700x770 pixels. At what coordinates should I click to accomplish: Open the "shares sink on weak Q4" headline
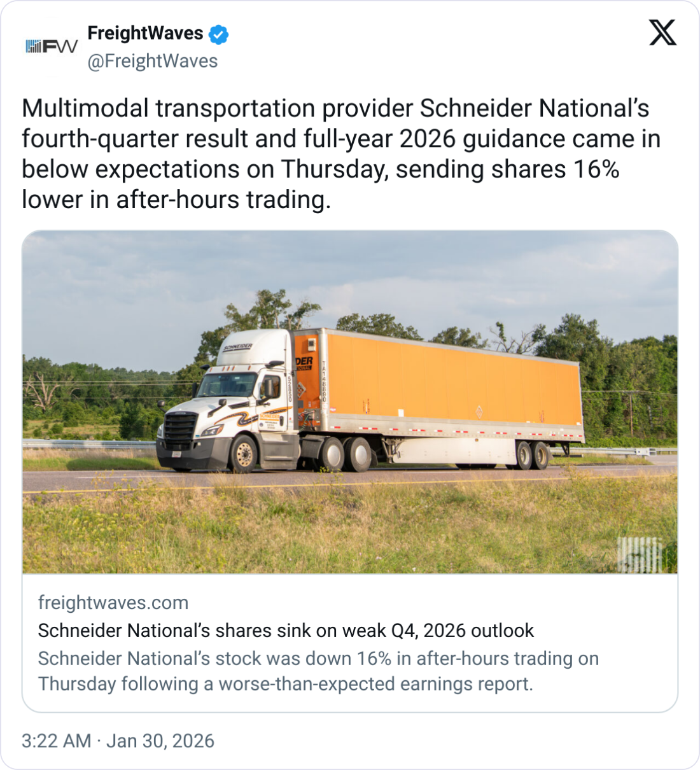(286, 630)
